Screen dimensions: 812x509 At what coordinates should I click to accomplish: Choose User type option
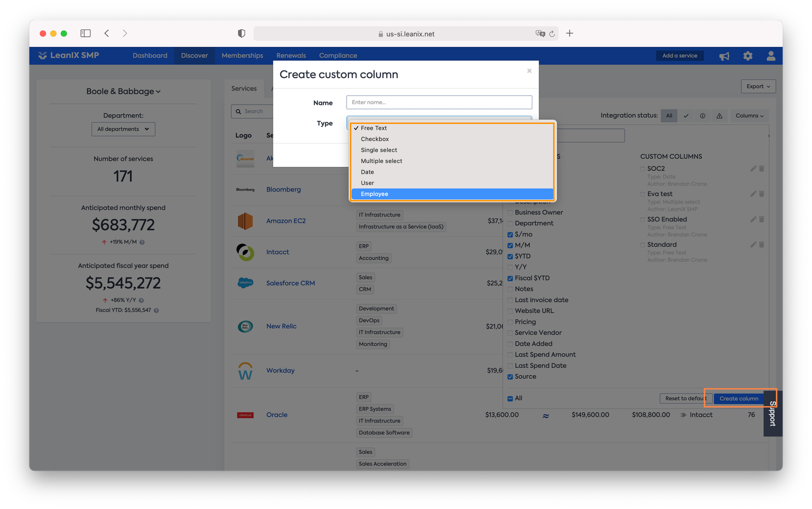(x=452, y=183)
